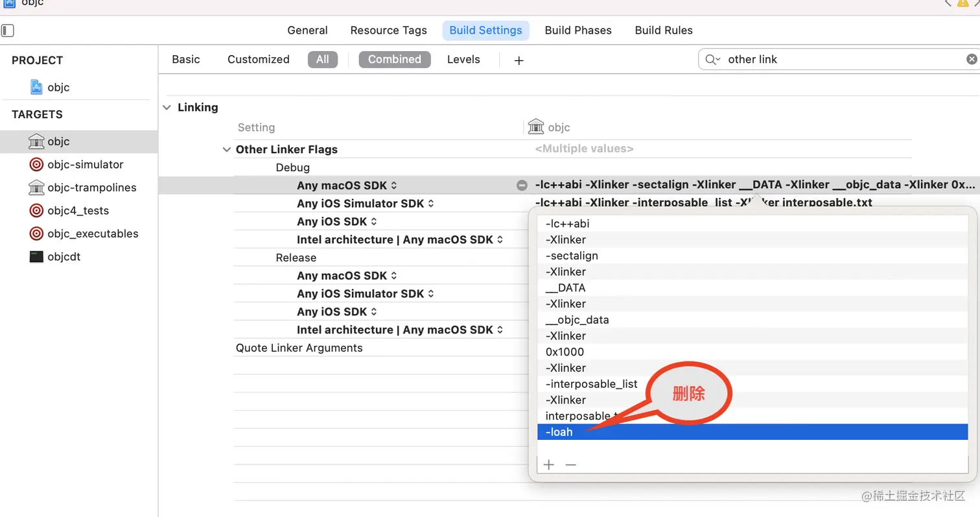The width and height of the screenshot is (980, 517).
Task: Select the Combined view mode
Action: point(395,60)
